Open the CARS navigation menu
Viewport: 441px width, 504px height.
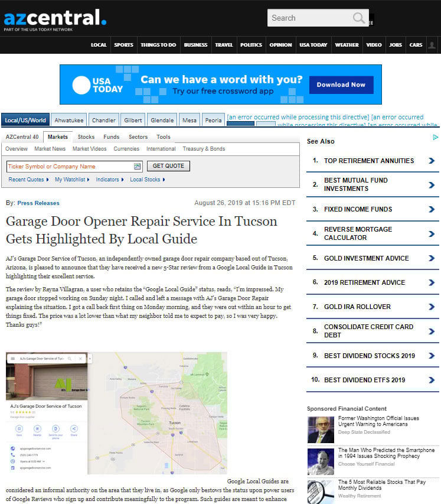tap(416, 45)
